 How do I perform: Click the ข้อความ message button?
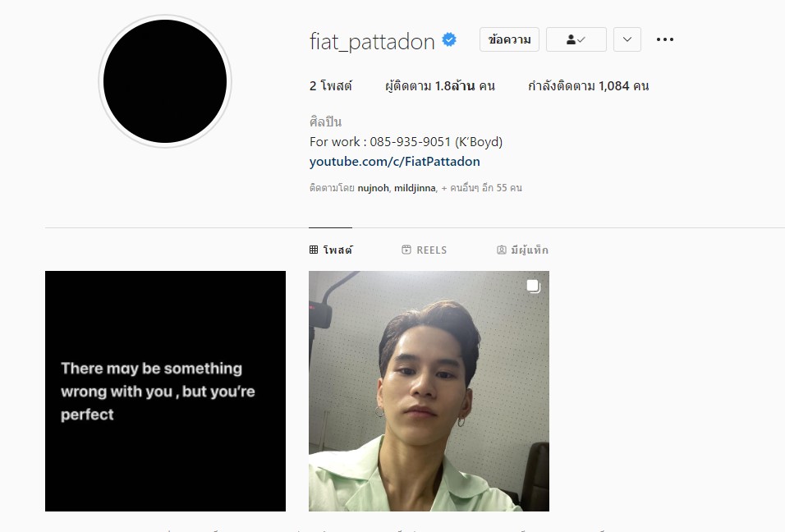(509, 39)
